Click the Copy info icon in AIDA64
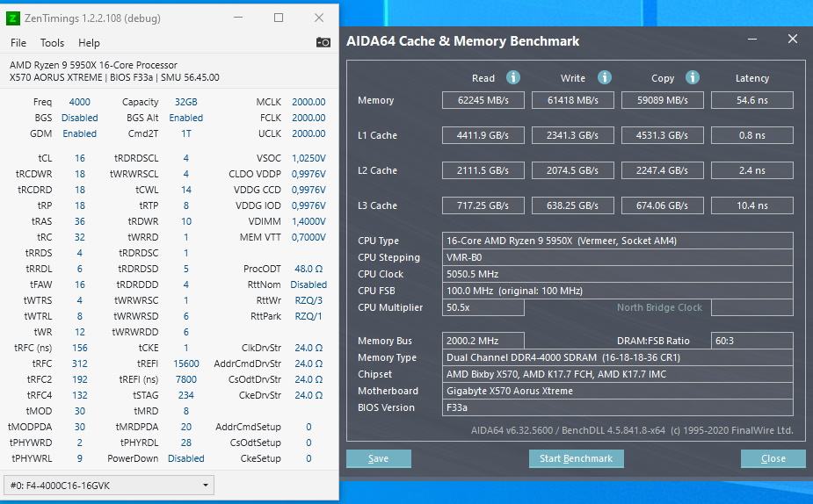This screenshot has height=504, width=813. pyautogui.click(x=693, y=77)
